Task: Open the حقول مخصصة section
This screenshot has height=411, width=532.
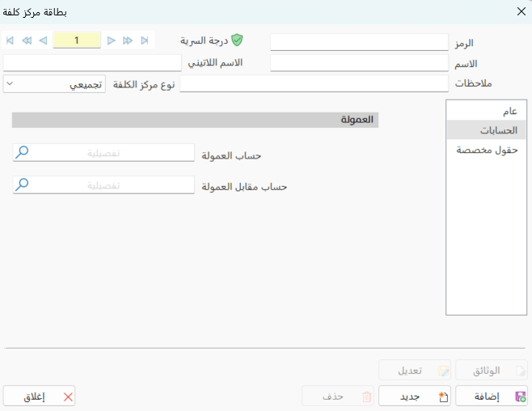Action: pos(488,150)
